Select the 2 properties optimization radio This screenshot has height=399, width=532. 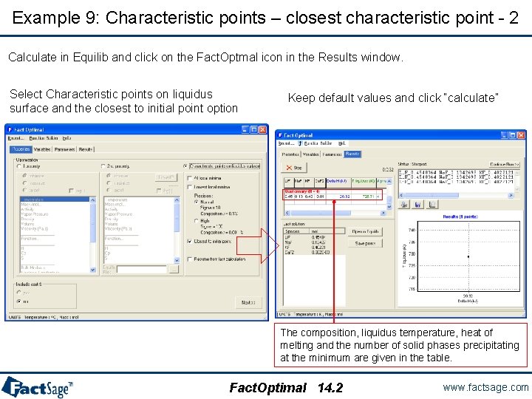(103, 166)
